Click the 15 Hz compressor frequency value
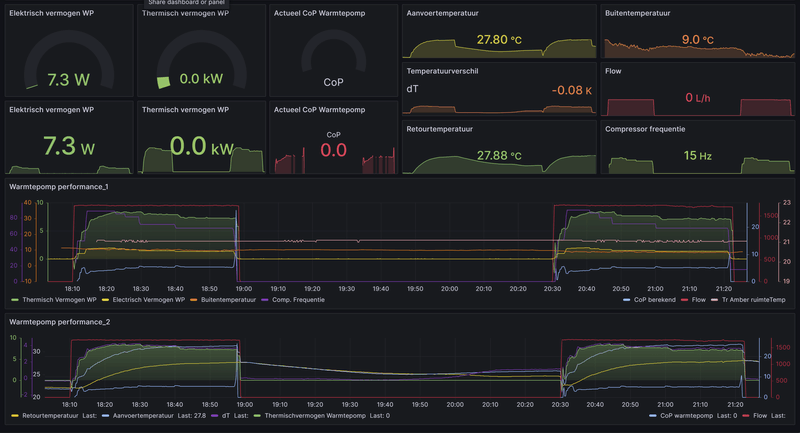 pyautogui.click(x=697, y=156)
